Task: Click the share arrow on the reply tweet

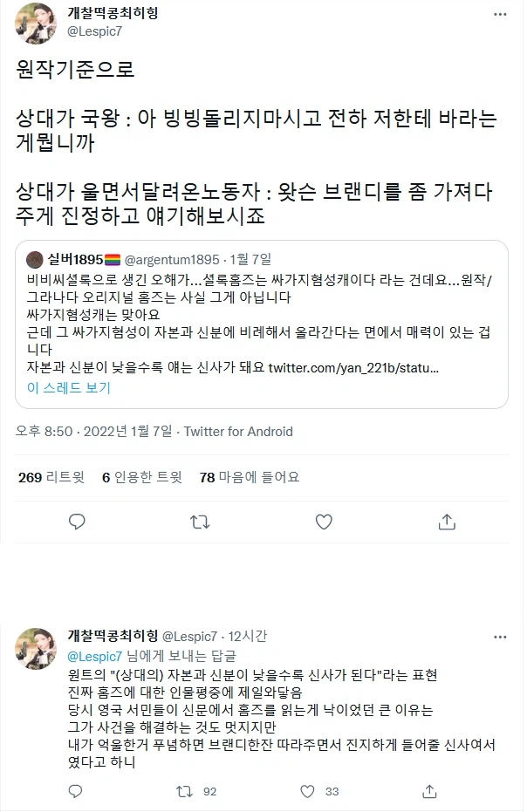Action: coord(428,792)
